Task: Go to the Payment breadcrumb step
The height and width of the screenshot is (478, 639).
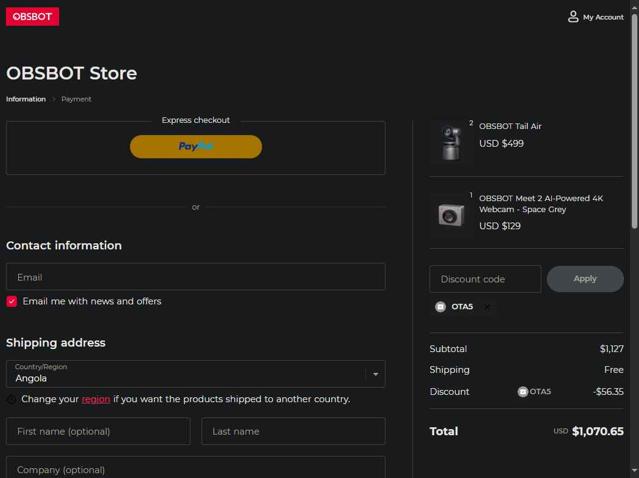Action: click(76, 99)
